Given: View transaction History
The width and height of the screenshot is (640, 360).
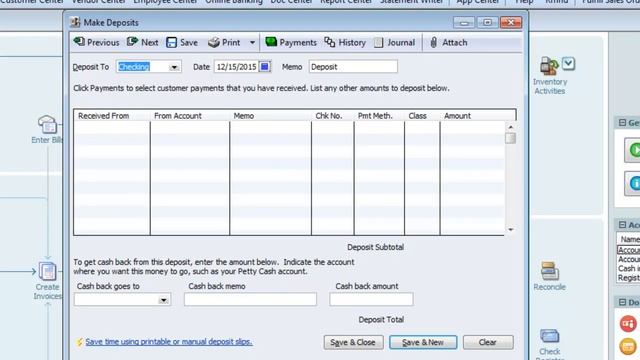Looking at the screenshot, I should [345, 42].
